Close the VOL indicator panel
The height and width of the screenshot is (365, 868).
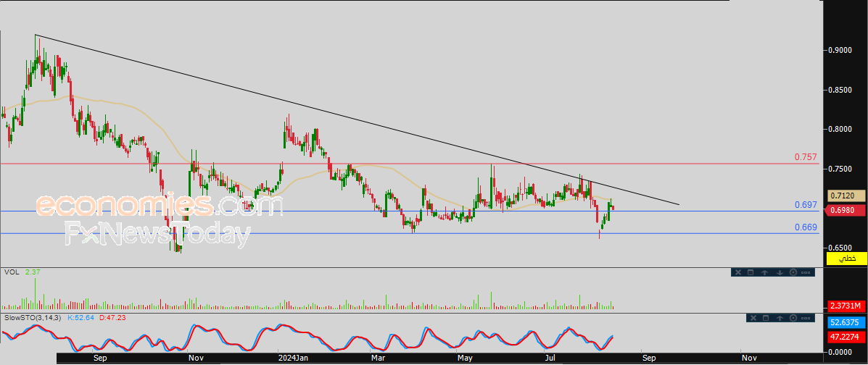738,272
